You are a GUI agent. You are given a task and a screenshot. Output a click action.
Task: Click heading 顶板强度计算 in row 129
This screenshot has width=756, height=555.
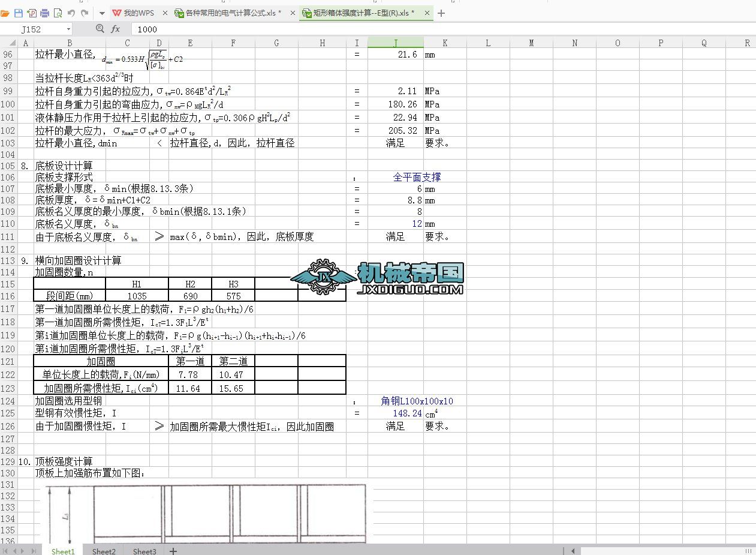64,461
